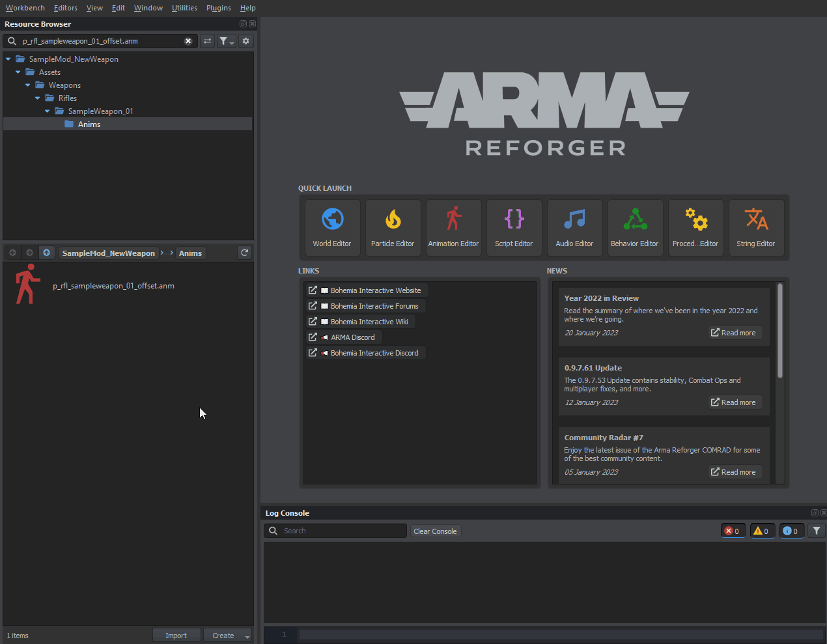Float the Resource Browser panel
The width and height of the screenshot is (827, 644).
tap(243, 23)
